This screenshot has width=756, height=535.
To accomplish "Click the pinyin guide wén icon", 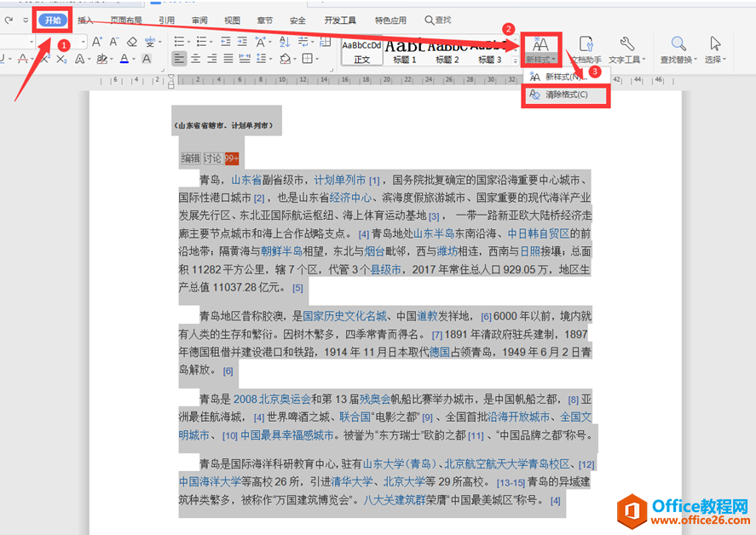I will click(x=150, y=42).
